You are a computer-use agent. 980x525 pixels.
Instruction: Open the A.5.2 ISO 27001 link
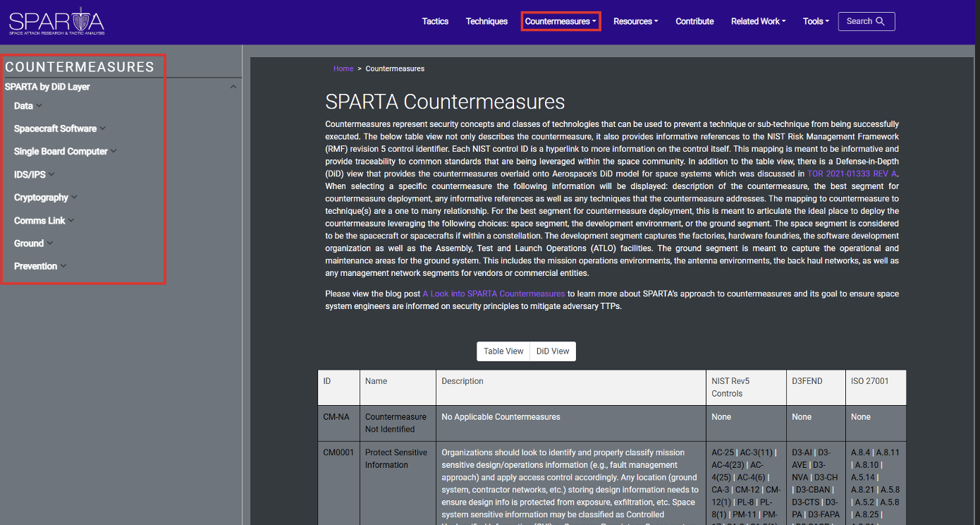click(866, 502)
